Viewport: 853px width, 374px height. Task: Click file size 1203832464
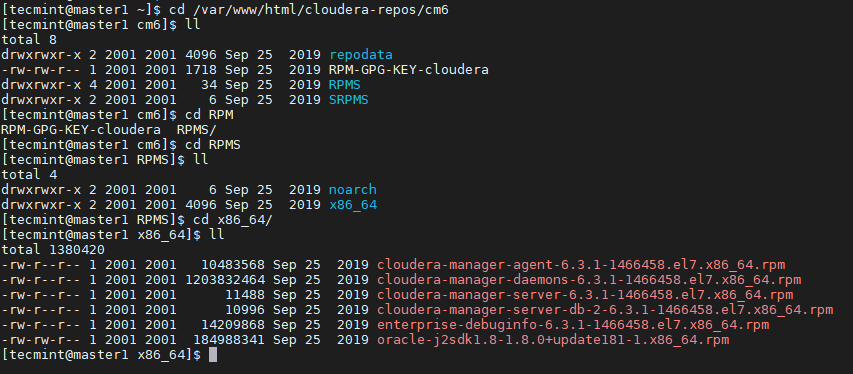(225, 280)
